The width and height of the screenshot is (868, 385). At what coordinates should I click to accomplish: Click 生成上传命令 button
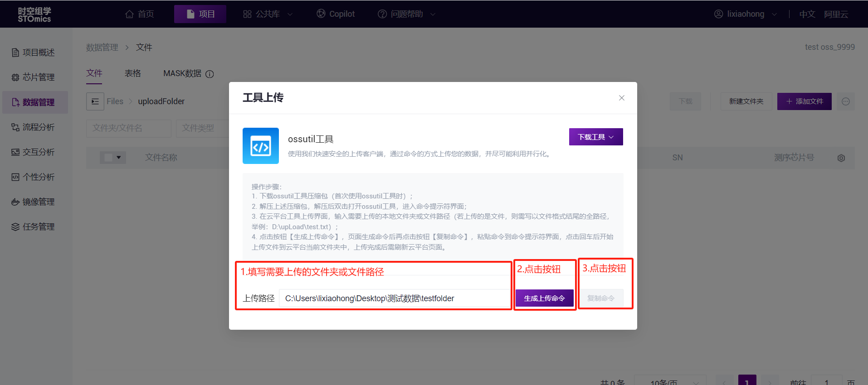[545, 298]
